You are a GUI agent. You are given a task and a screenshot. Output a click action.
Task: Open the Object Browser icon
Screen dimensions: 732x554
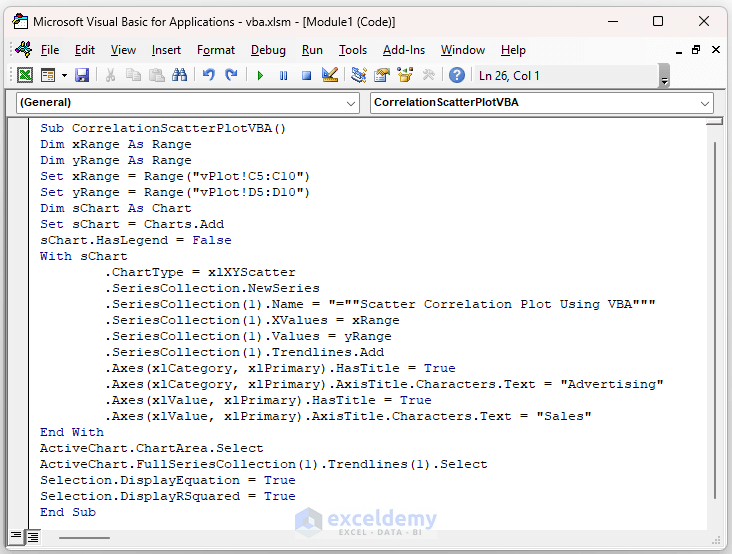coord(405,75)
